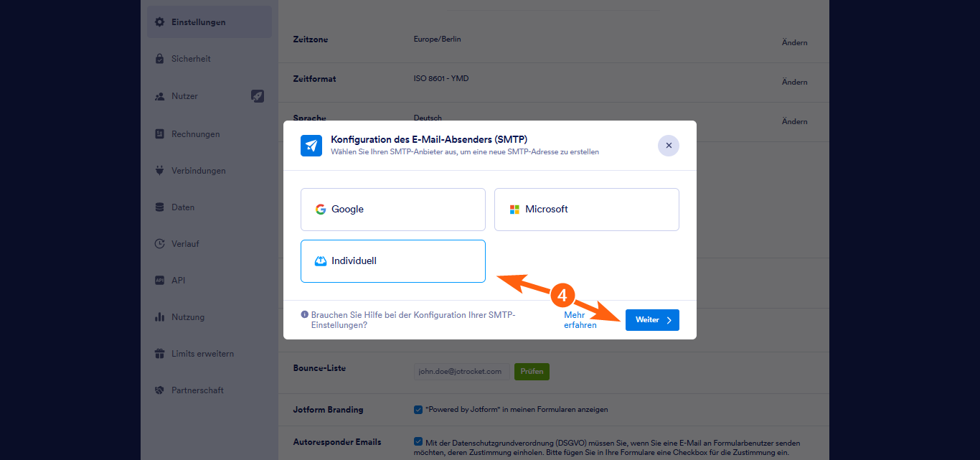Click the API icon in sidebar
Image resolution: width=980 pixels, height=460 pixels.
[160, 281]
